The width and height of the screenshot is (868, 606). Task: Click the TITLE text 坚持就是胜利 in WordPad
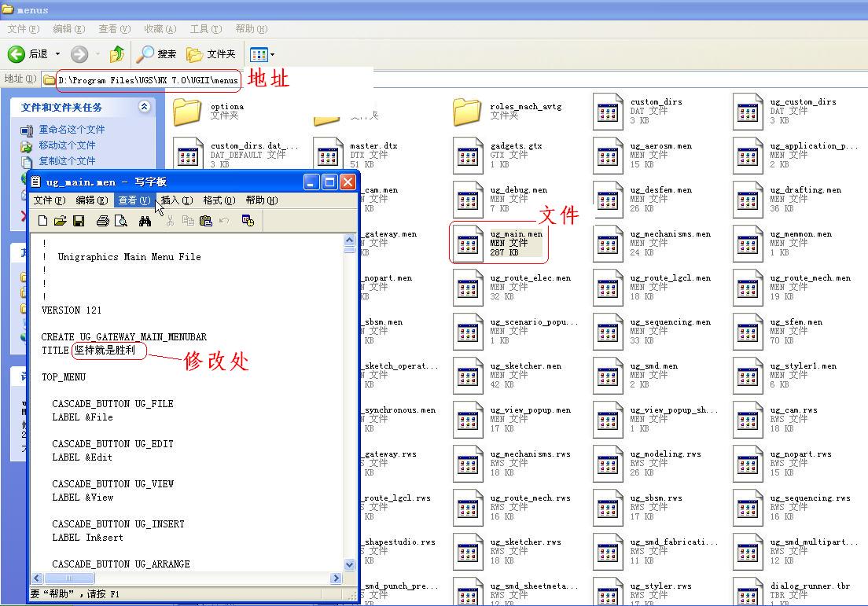click(x=105, y=351)
